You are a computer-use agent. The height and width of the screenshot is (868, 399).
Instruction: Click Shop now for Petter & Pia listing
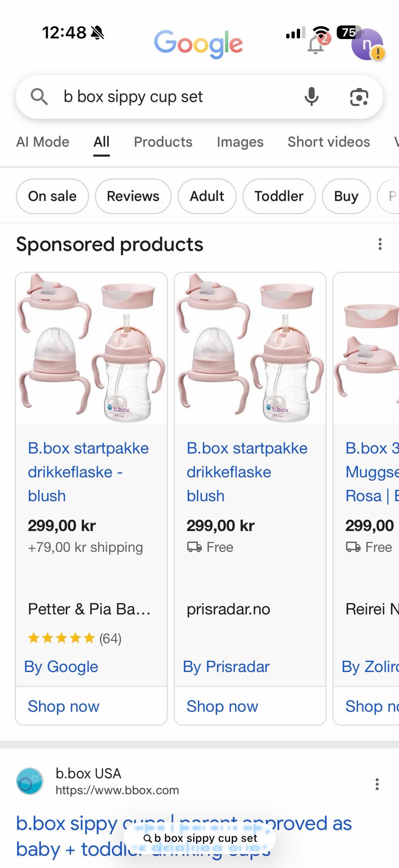coord(64,706)
